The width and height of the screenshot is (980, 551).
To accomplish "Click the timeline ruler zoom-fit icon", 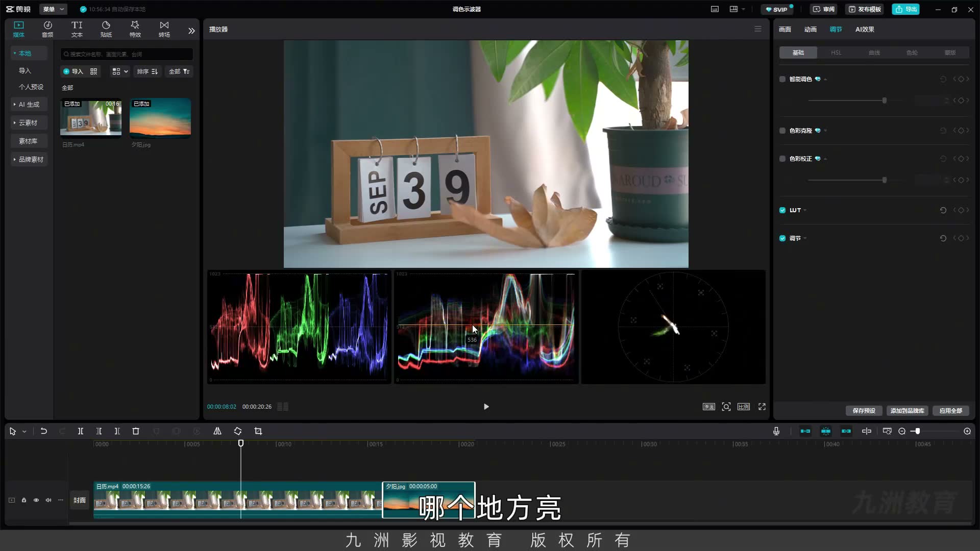I will pyautogui.click(x=887, y=431).
